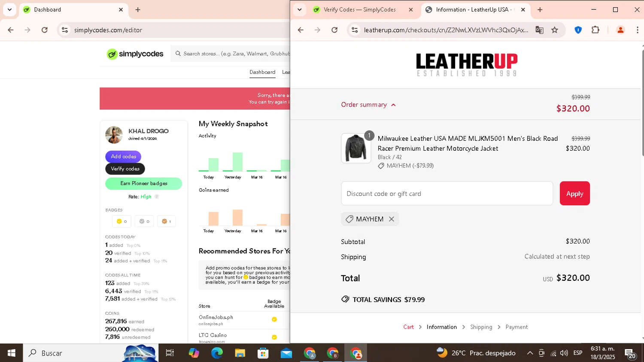Go back in the SimplyCodes window

[11, 30]
